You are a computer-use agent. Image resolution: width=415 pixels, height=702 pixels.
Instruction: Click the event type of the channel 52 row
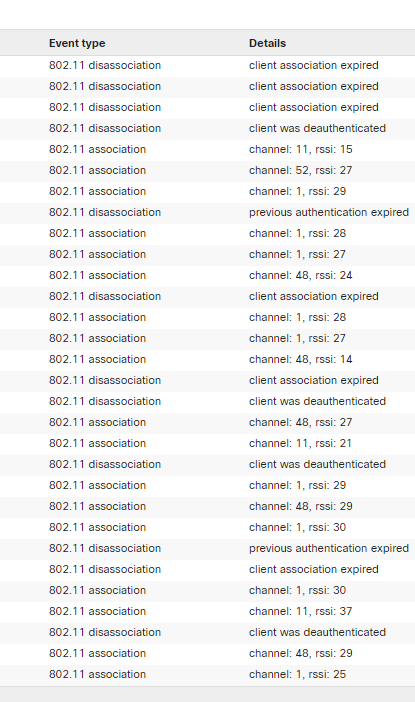tap(97, 170)
